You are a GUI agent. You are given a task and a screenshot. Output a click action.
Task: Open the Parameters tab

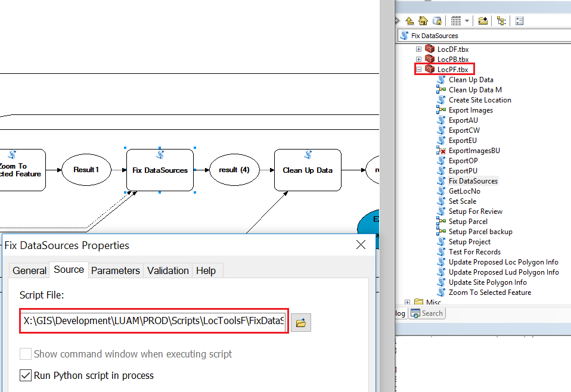[x=116, y=271]
